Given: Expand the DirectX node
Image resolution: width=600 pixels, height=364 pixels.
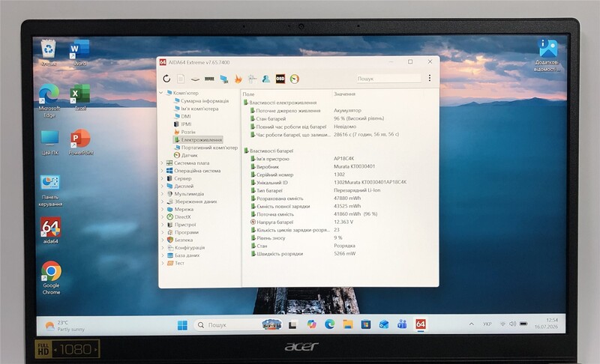Looking at the screenshot, I should point(162,217).
